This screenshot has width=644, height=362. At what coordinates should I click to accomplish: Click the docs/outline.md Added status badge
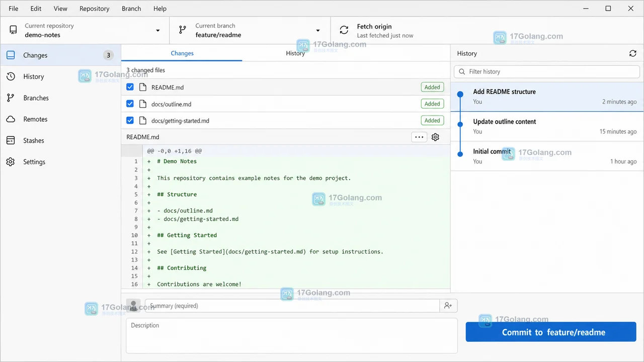pos(432,104)
